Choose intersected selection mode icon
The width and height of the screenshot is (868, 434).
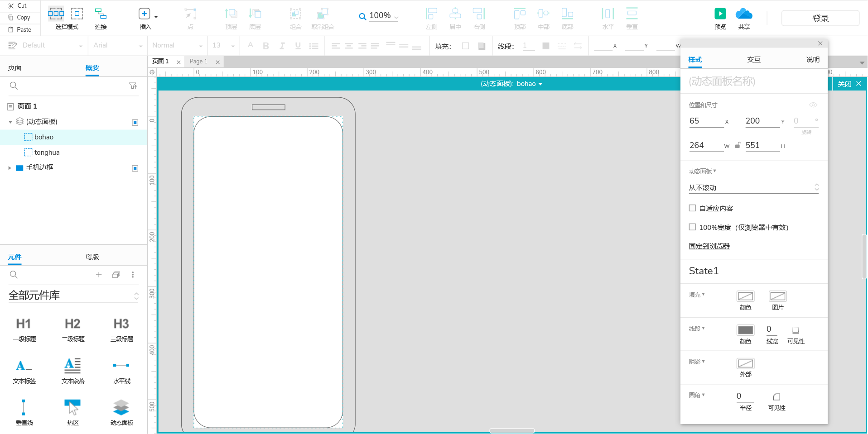56,14
